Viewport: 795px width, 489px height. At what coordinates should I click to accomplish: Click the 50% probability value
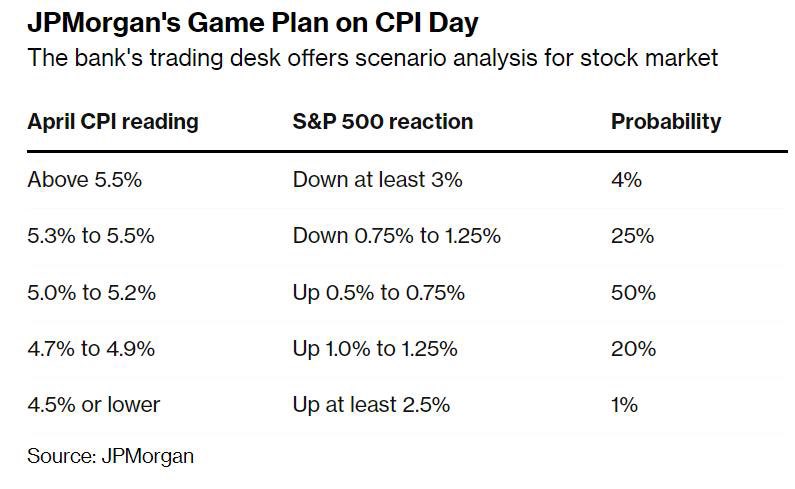tap(633, 293)
